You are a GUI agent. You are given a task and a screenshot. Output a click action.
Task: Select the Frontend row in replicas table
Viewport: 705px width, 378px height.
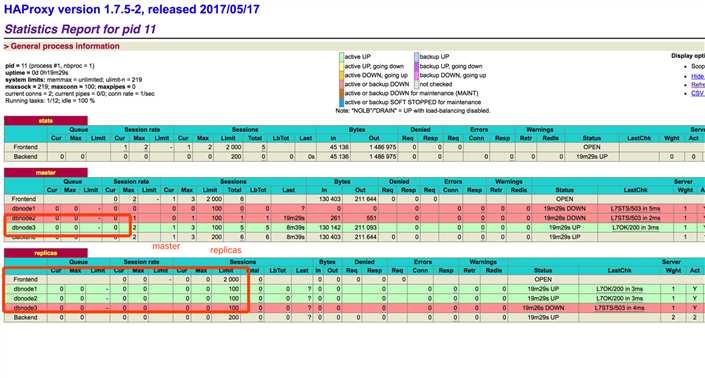(x=354, y=279)
